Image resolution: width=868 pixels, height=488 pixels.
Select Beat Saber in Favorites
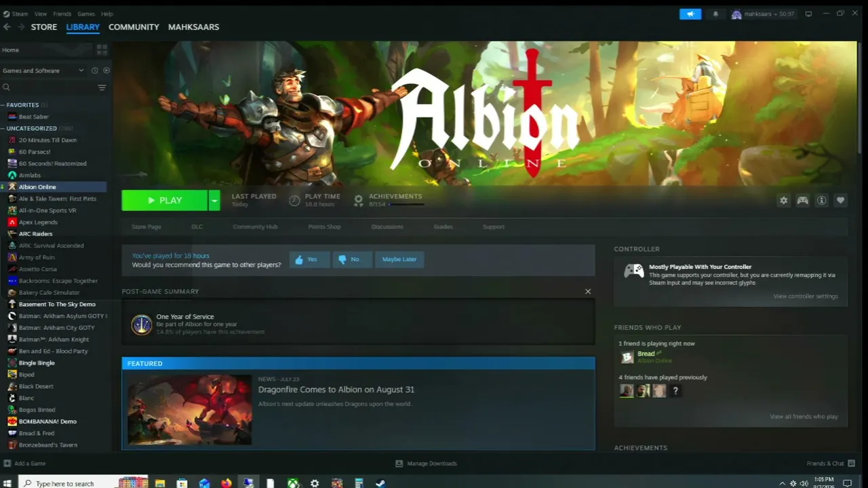[34, 117]
